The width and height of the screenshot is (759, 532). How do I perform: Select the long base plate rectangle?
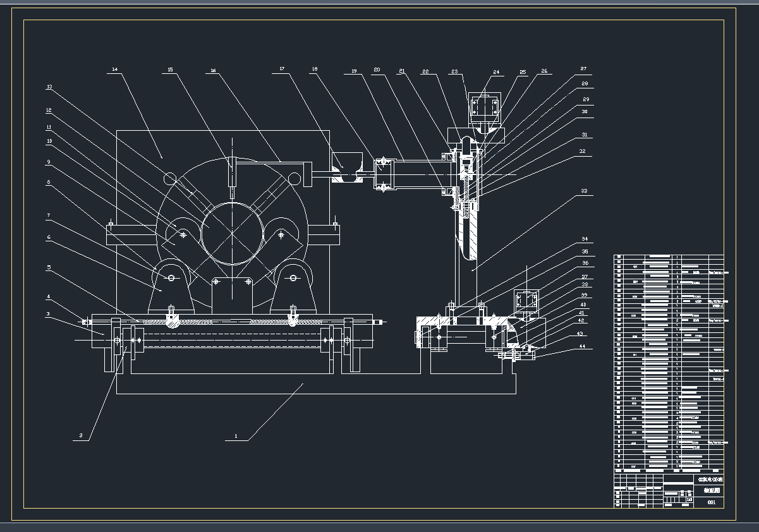(316, 384)
